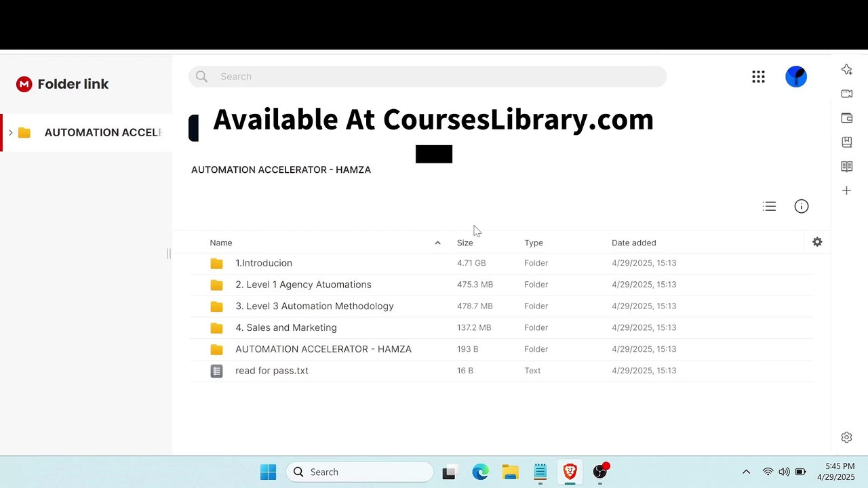Image resolution: width=868 pixels, height=488 pixels.
Task: Sort files by the Size column
Action: point(465,243)
